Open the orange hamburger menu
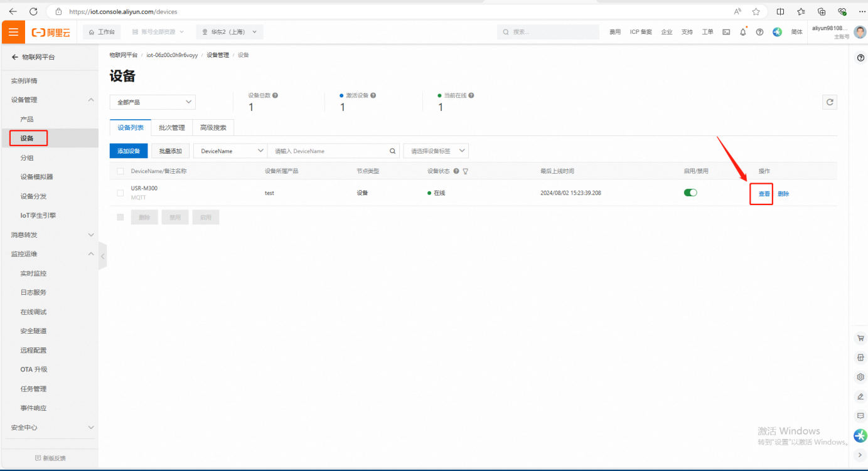 (13, 32)
